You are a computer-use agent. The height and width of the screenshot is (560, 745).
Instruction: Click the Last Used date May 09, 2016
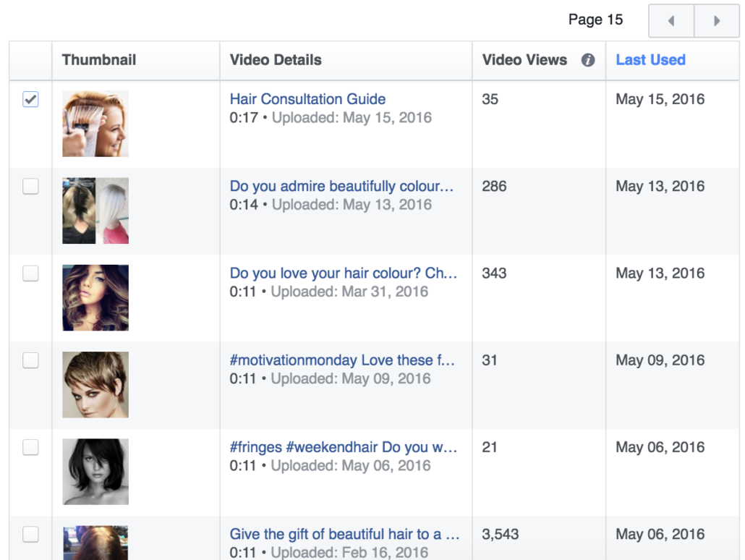click(x=660, y=360)
